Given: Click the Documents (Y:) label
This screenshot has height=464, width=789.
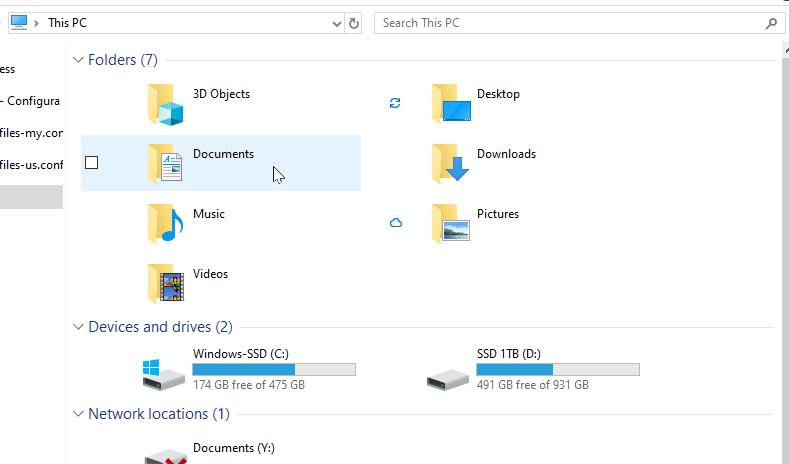Looking at the screenshot, I should tap(234, 448).
